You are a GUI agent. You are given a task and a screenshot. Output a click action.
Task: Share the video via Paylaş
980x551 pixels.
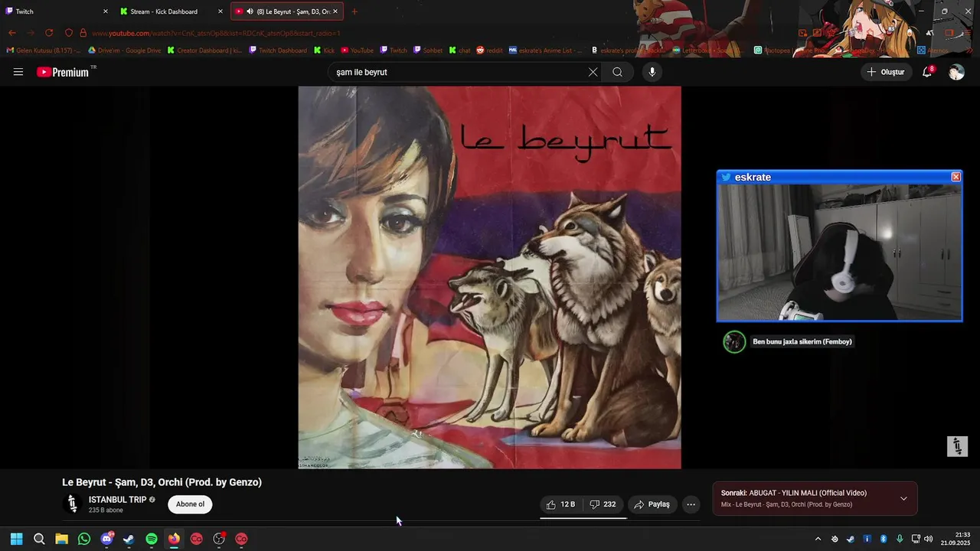652,504
